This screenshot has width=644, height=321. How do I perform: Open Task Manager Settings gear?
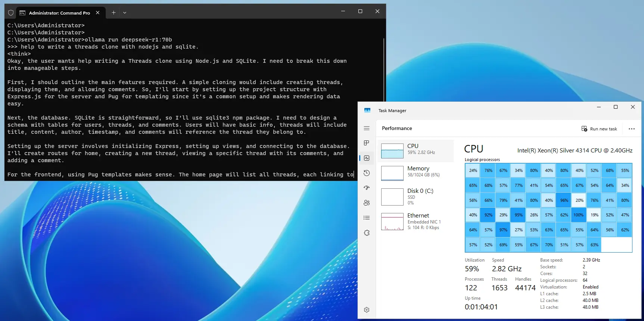[367, 310]
